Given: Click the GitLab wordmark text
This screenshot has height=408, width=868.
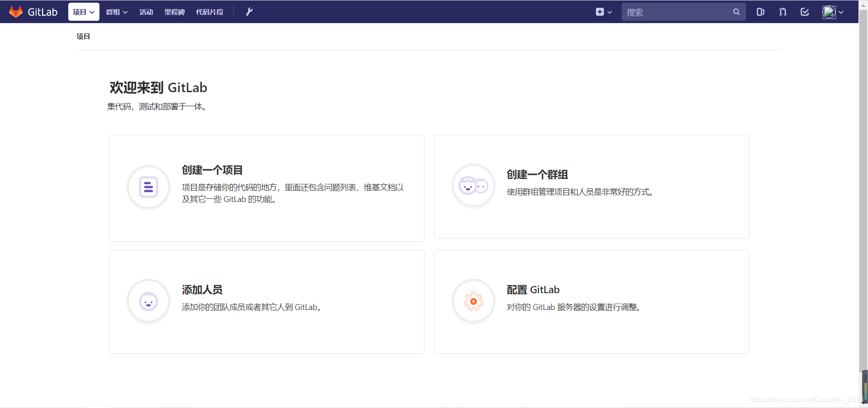Looking at the screenshot, I should pos(42,12).
